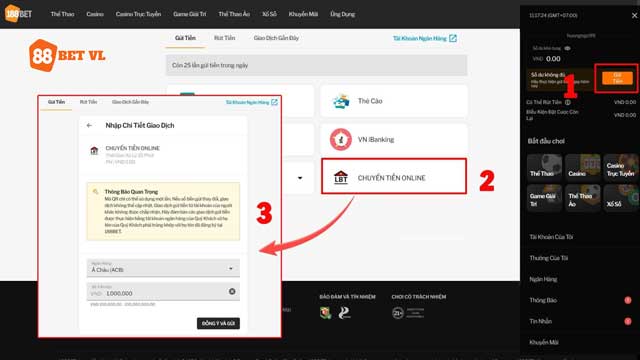This screenshot has height=360, width=640.
Task: Switch to the main Rút Tiền tab
Action: tap(224, 38)
